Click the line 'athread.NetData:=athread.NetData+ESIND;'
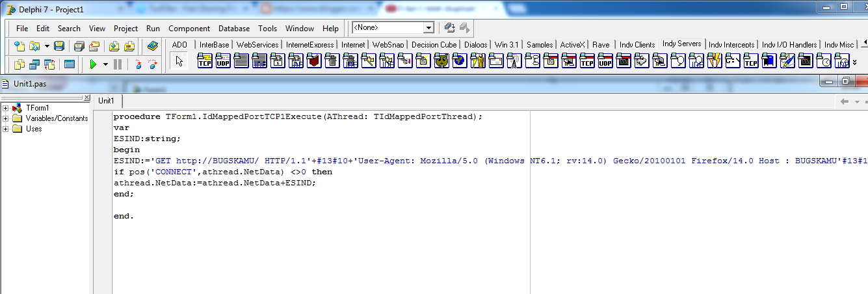The width and height of the screenshot is (868, 294). tap(215, 183)
